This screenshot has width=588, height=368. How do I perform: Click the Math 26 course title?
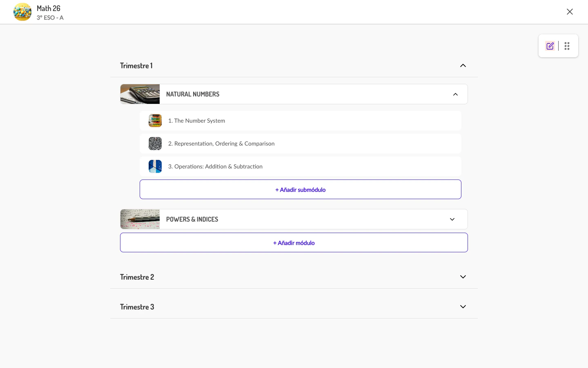49,8
